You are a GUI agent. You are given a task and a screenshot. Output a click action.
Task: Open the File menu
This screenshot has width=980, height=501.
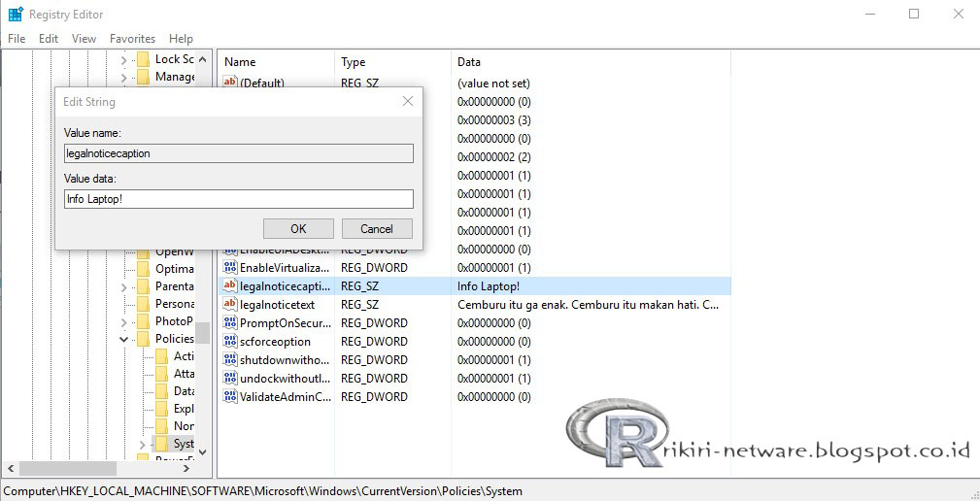pyautogui.click(x=17, y=39)
